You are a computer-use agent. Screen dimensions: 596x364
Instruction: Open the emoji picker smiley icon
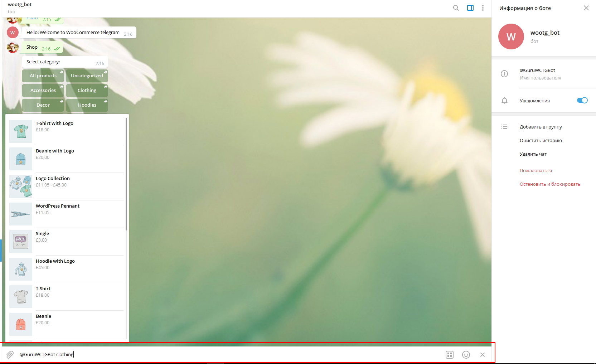pos(466,354)
